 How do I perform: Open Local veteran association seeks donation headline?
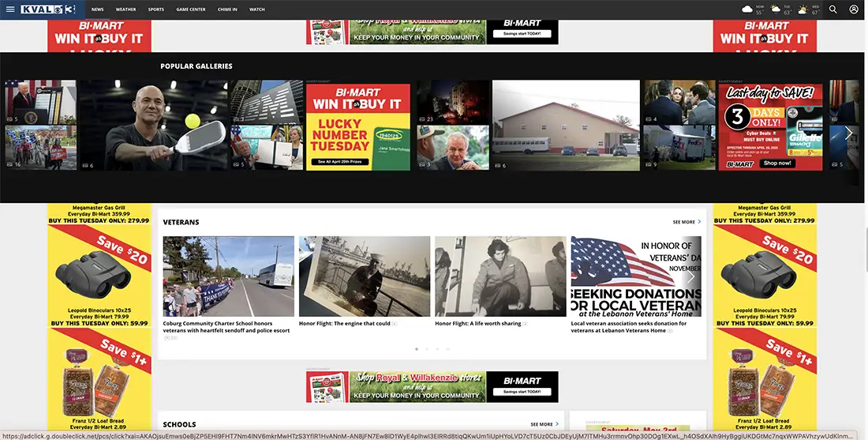[x=629, y=327]
